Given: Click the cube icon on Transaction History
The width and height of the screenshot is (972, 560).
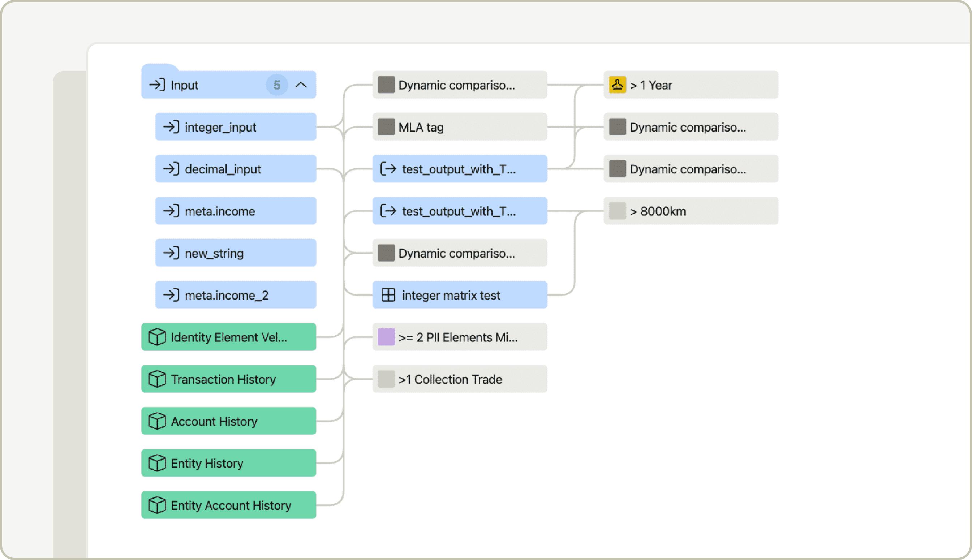Looking at the screenshot, I should [x=157, y=379].
